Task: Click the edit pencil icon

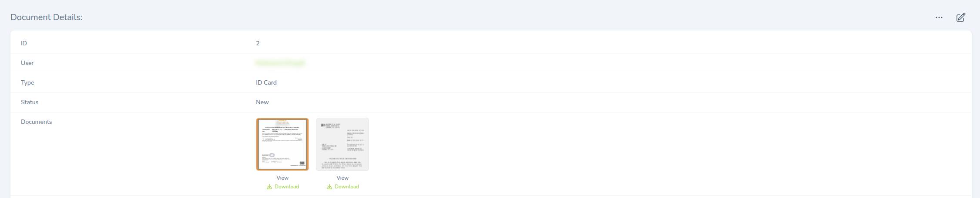Action: pyautogui.click(x=960, y=17)
